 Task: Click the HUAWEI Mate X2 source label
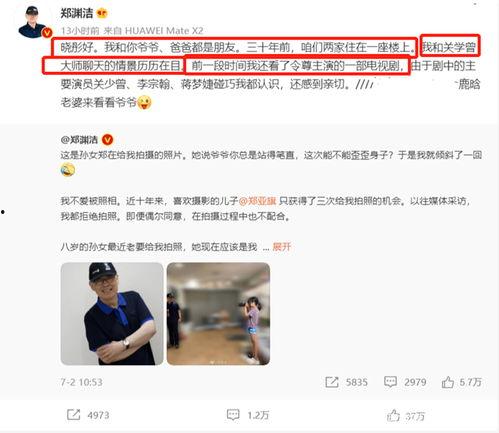[x=164, y=31]
